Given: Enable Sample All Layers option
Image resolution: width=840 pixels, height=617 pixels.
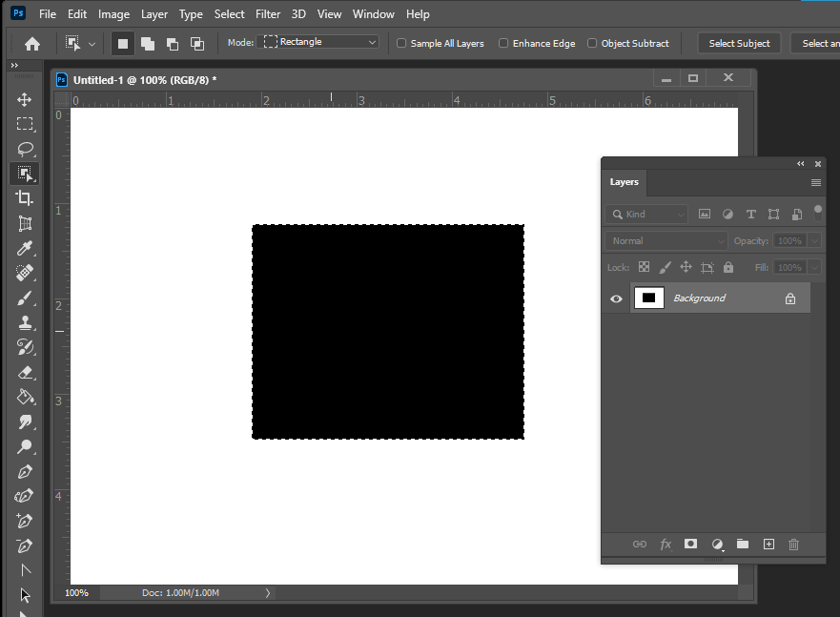Looking at the screenshot, I should pos(401,43).
